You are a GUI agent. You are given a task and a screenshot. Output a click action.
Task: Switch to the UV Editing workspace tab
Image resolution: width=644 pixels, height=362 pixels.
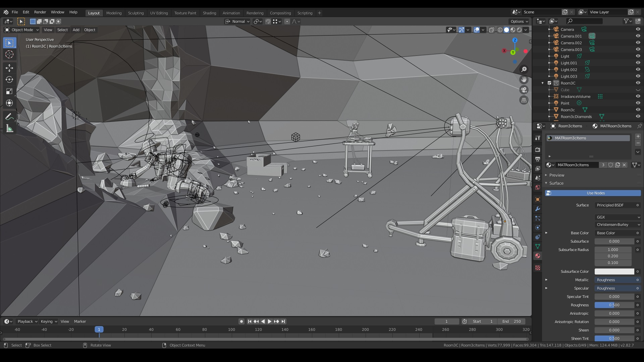(x=159, y=13)
